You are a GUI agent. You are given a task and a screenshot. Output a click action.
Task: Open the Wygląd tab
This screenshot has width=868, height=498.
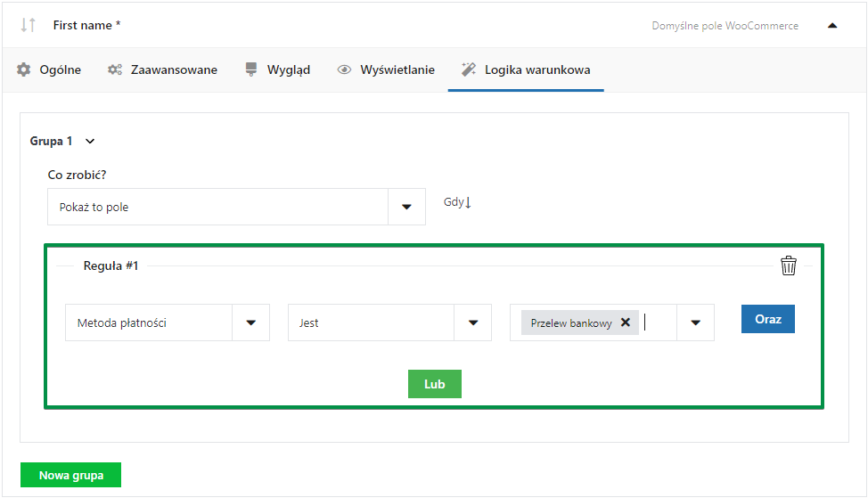pyautogui.click(x=277, y=69)
